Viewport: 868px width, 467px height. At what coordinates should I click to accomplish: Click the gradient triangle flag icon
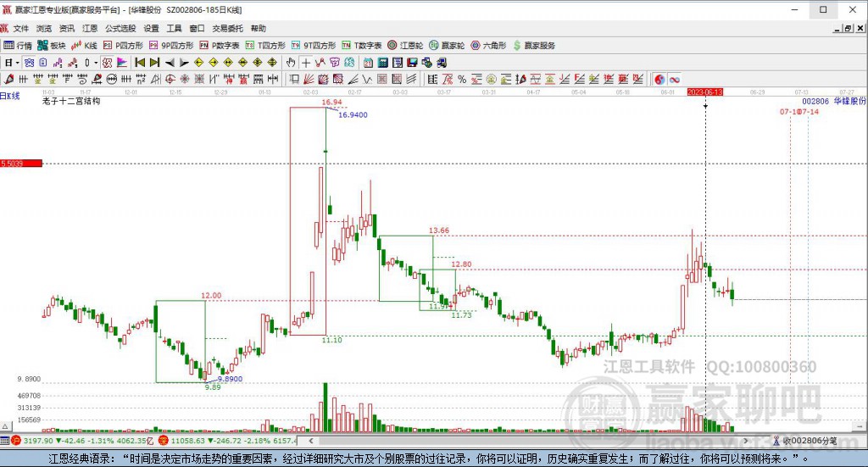point(122,63)
